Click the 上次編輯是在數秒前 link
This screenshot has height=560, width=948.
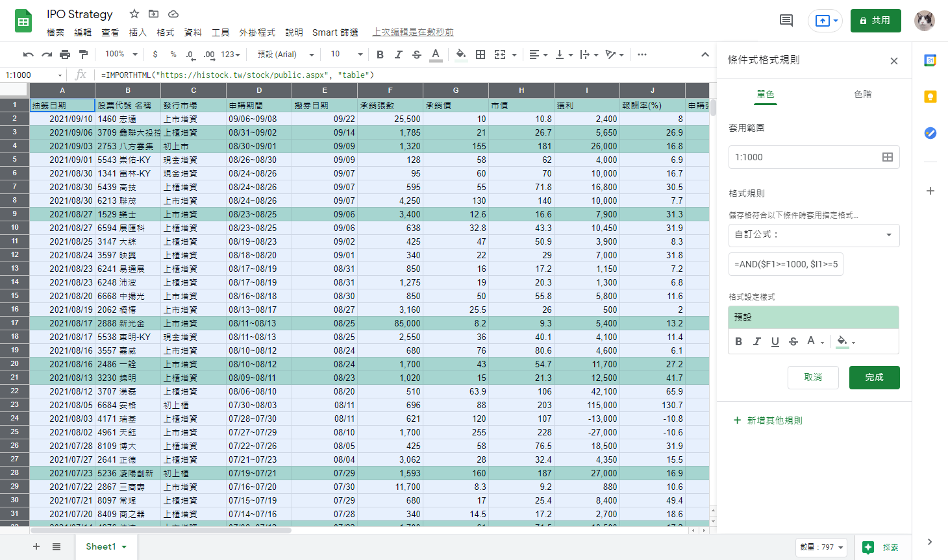click(413, 32)
